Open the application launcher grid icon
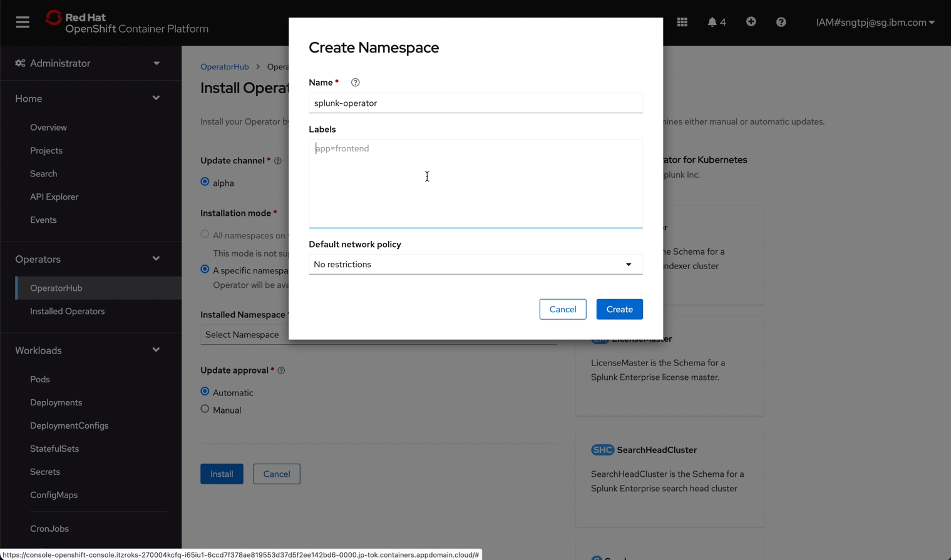The height and width of the screenshot is (560, 951). 682,22
